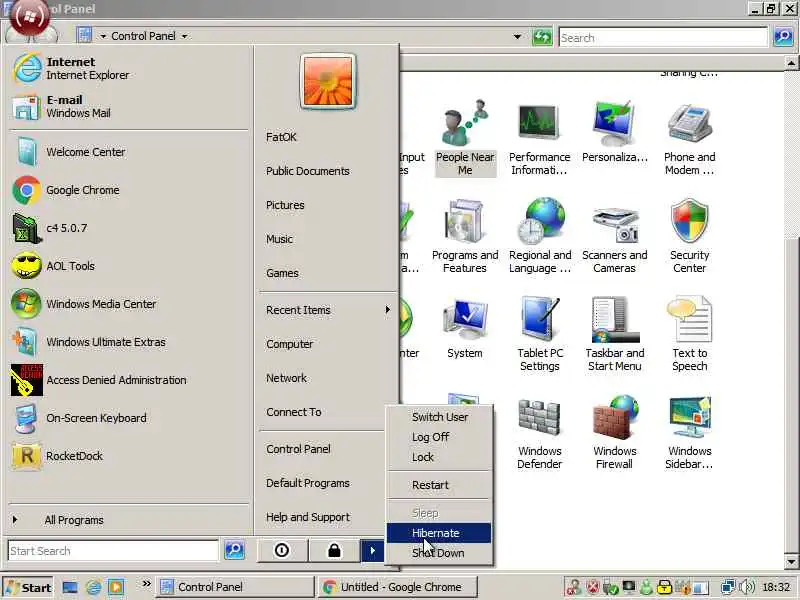
Task: Choose Lock in power menu
Action: (440, 457)
